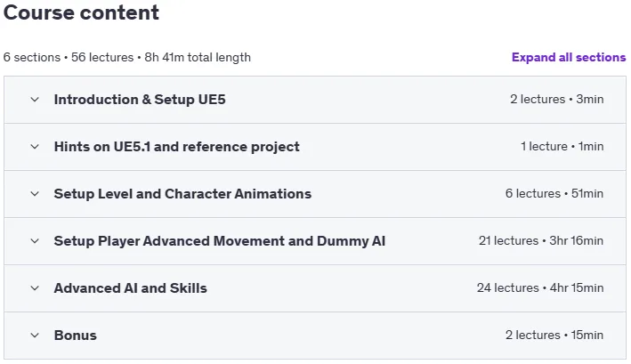The width and height of the screenshot is (631, 364).
Task: Click Setup Level and Character Animations title
Action: (x=182, y=194)
